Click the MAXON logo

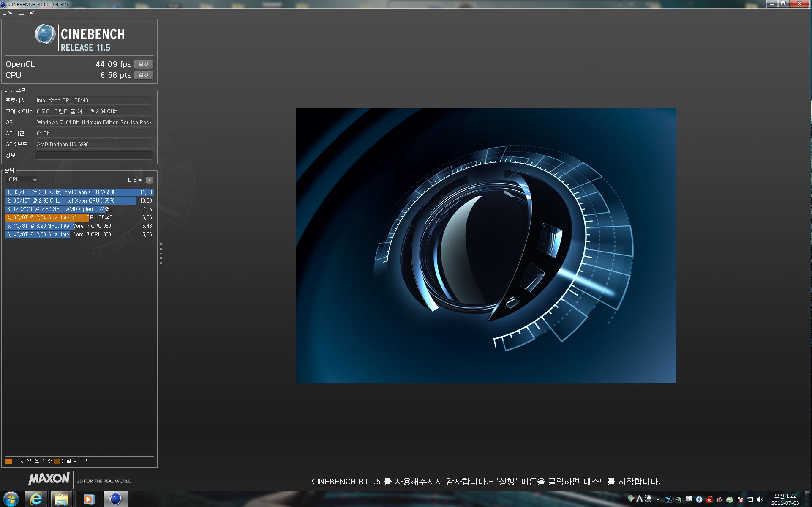click(49, 479)
